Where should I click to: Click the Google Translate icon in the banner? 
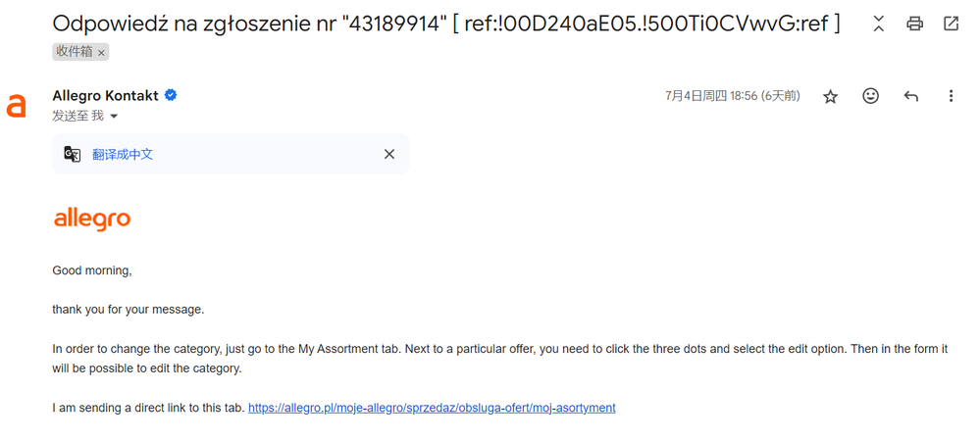click(x=73, y=154)
